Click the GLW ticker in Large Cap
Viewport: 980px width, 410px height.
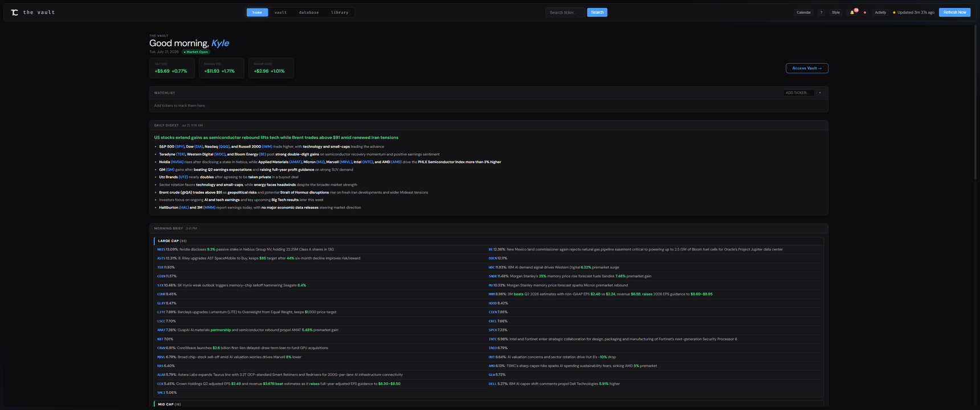coord(492,375)
